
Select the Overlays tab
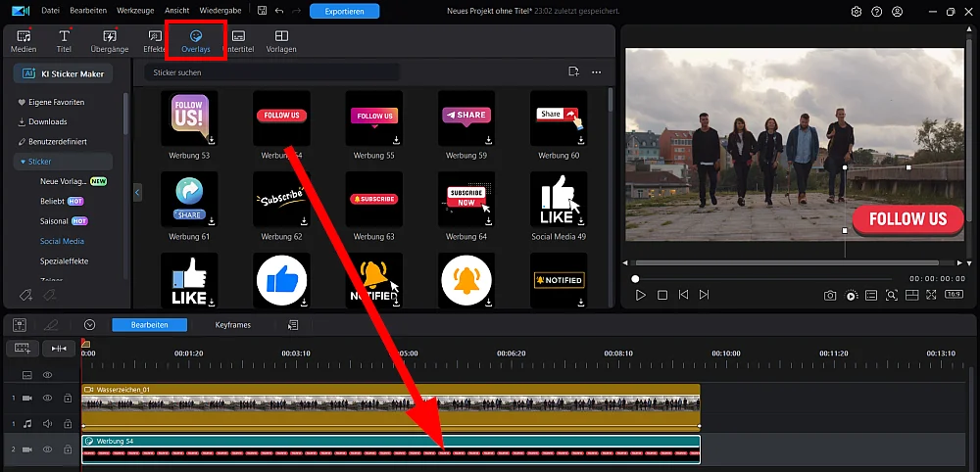[196, 41]
